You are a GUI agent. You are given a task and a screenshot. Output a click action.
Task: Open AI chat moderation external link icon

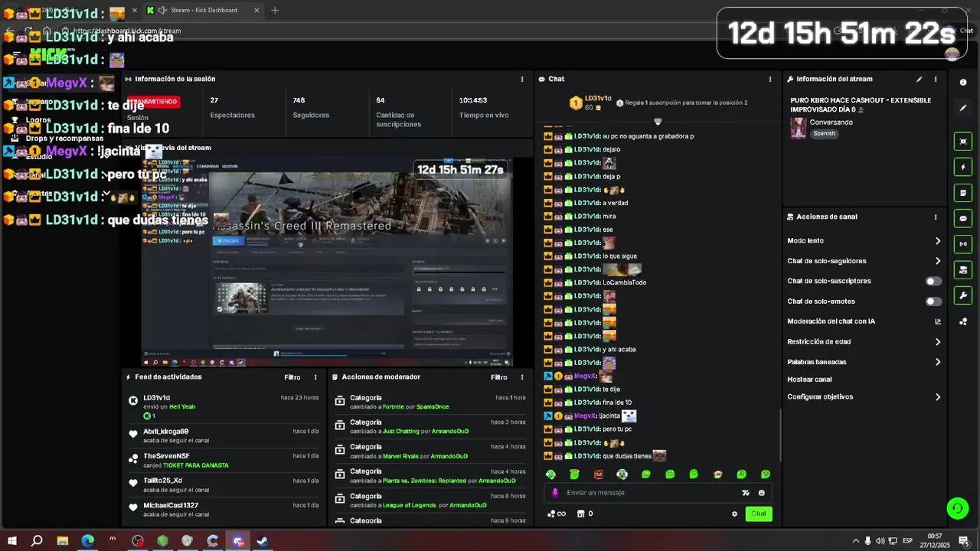point(938,321)
